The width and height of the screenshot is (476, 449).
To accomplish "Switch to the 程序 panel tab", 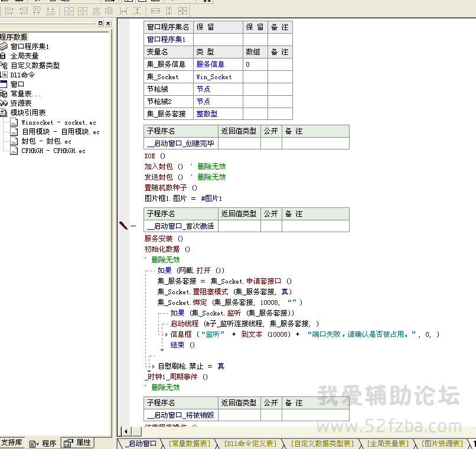I will tap(43, 444).
